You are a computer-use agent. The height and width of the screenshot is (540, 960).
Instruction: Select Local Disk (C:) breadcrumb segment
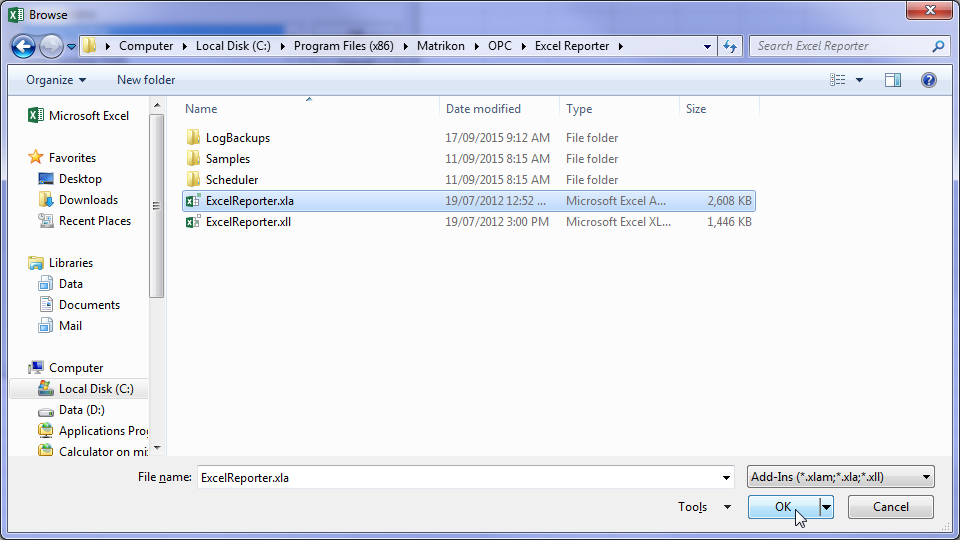[233, 46]
